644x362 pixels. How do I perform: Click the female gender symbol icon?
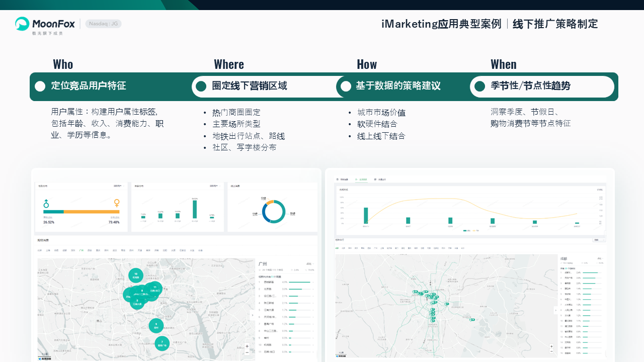pos(117,203)
